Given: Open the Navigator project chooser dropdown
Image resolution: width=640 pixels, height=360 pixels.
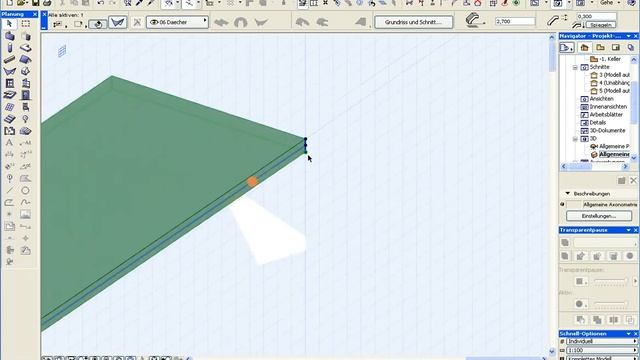Looking at the screenshot, I should point(567,48).
